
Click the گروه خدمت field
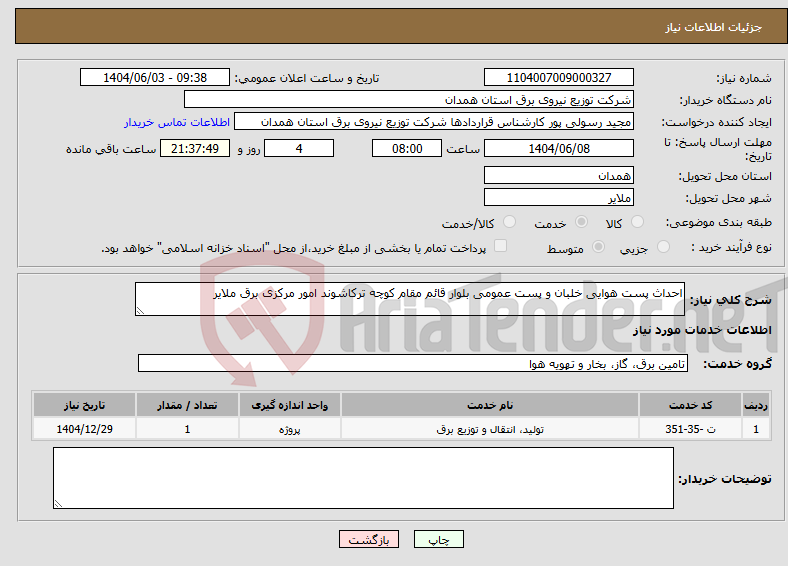coord(413,363)
